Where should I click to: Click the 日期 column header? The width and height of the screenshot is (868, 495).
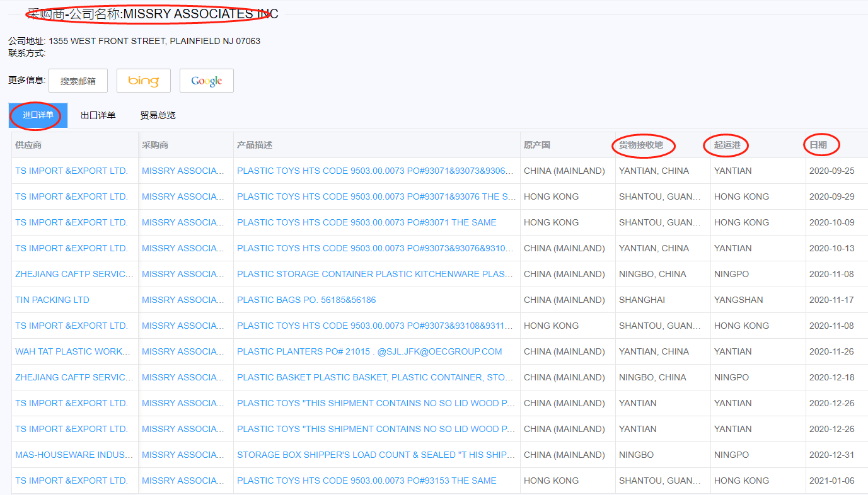[818, 145]
